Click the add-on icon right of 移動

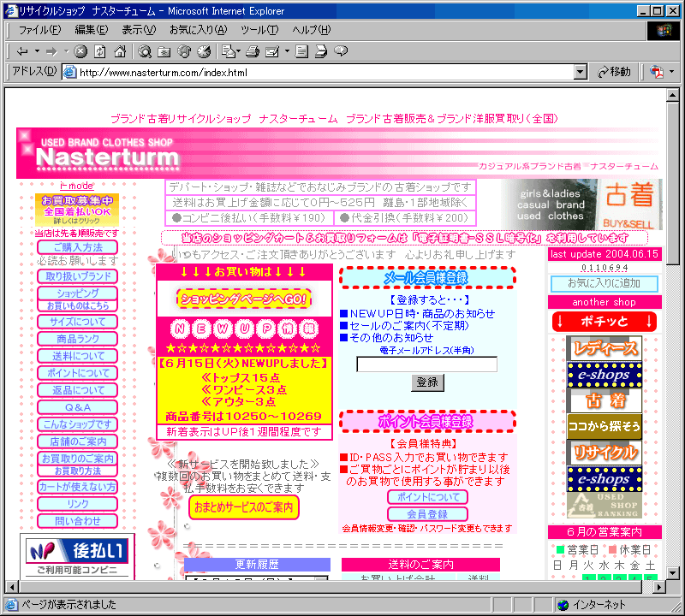[x=656, y=72]
